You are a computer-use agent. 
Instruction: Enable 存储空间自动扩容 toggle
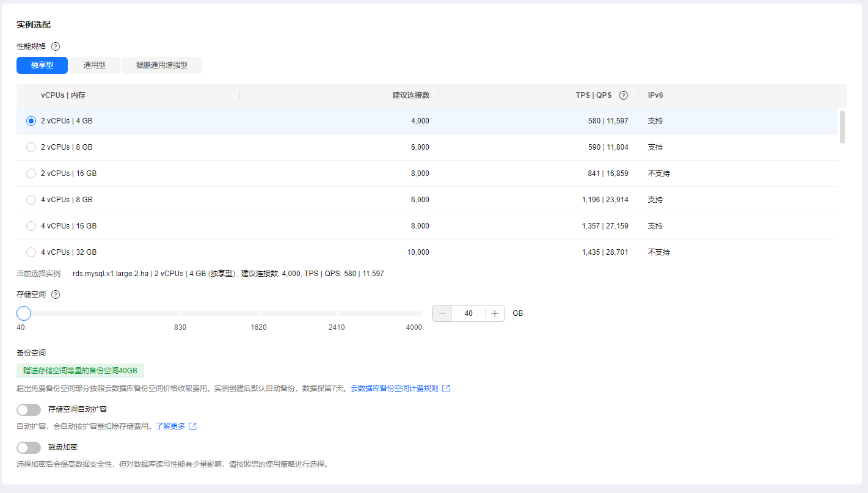(x=29, y=410)
